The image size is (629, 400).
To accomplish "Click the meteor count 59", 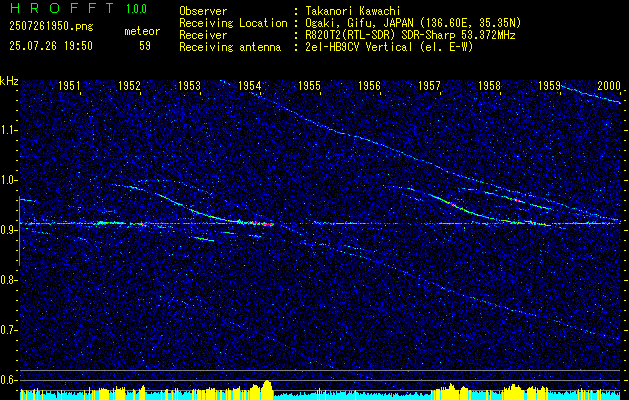I will pos(145,46).
